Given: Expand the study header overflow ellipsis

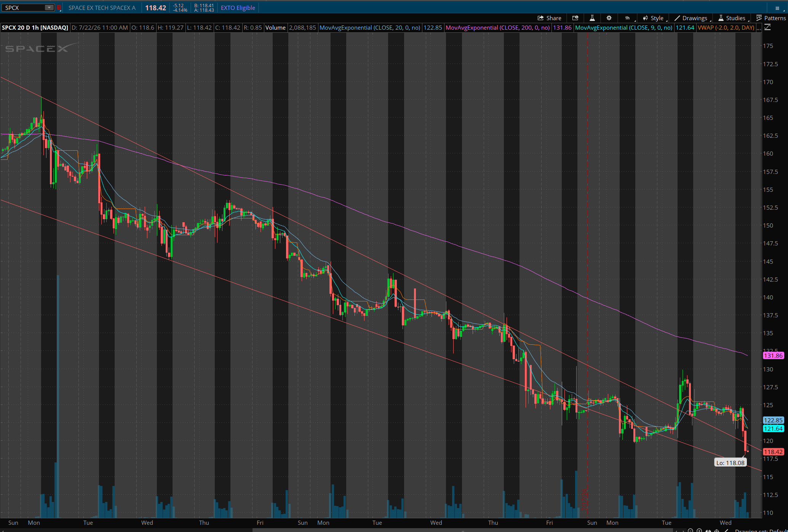Looking at the screenshot, I should tap(759, 28).
